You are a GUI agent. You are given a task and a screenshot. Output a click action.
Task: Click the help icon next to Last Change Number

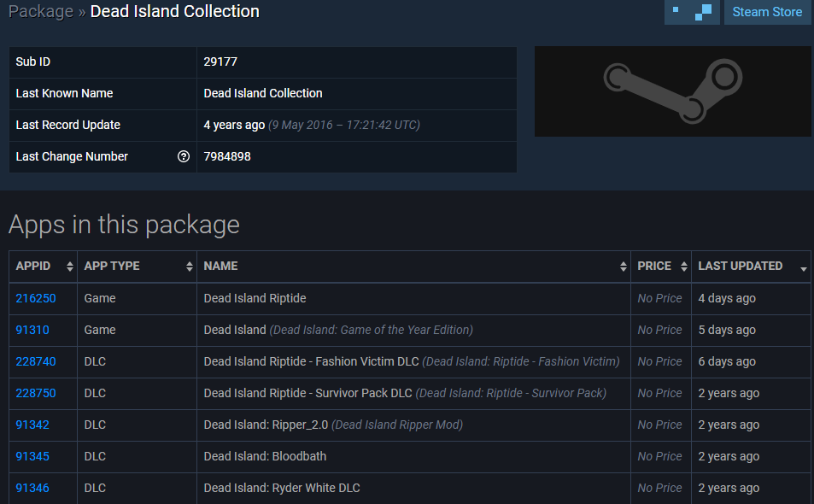click(x=183, y=156)
